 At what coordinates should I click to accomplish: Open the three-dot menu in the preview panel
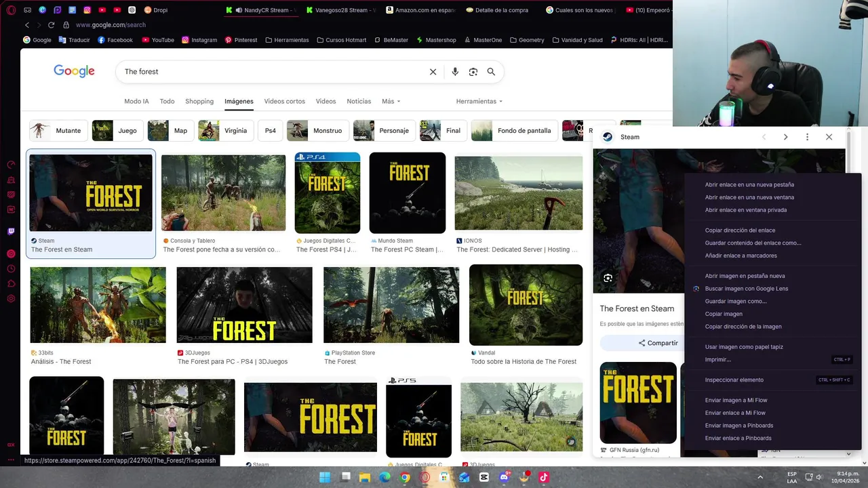pyautogui.click(x=807, y=137)
